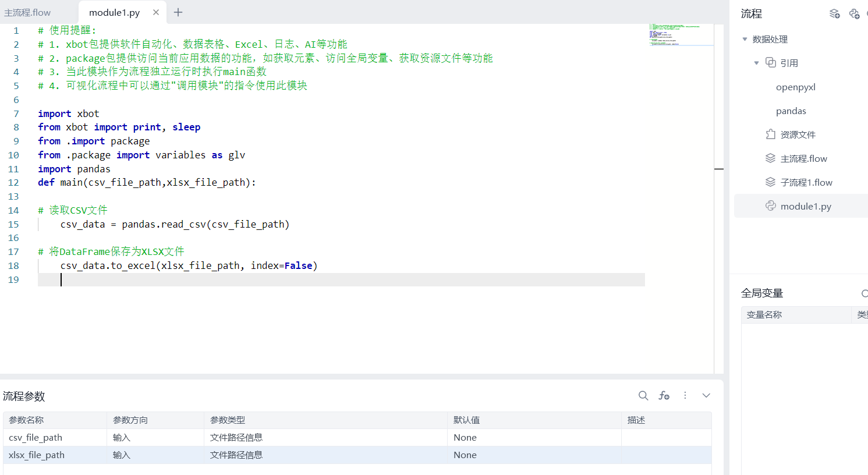Click the add Python module icon
The width and height of the screenshot is (868, 475).
coord(854,14)
